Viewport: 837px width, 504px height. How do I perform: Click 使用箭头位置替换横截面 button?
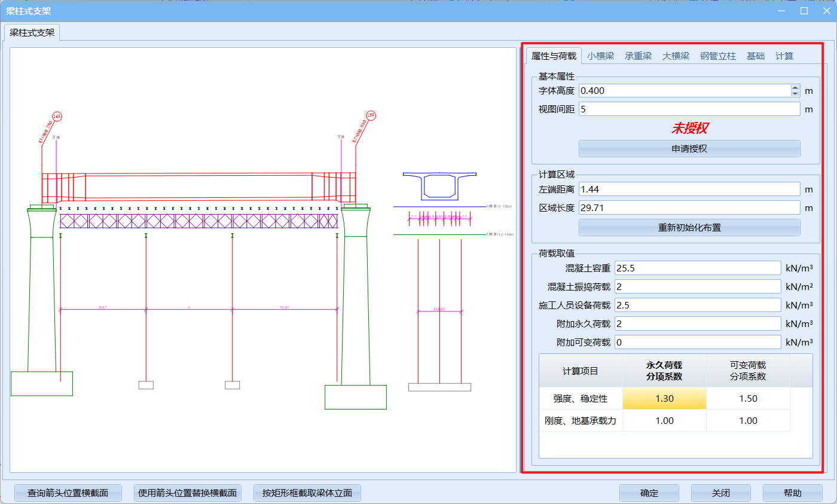(187, 493)
